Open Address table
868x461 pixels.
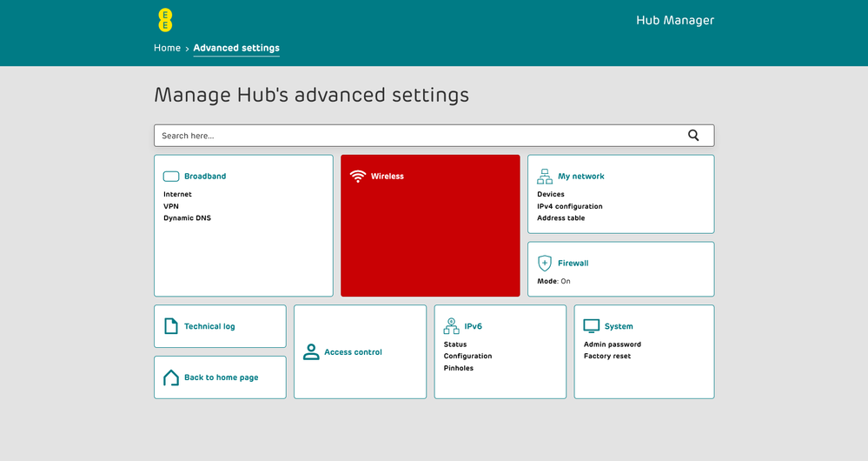click(560, 217)
